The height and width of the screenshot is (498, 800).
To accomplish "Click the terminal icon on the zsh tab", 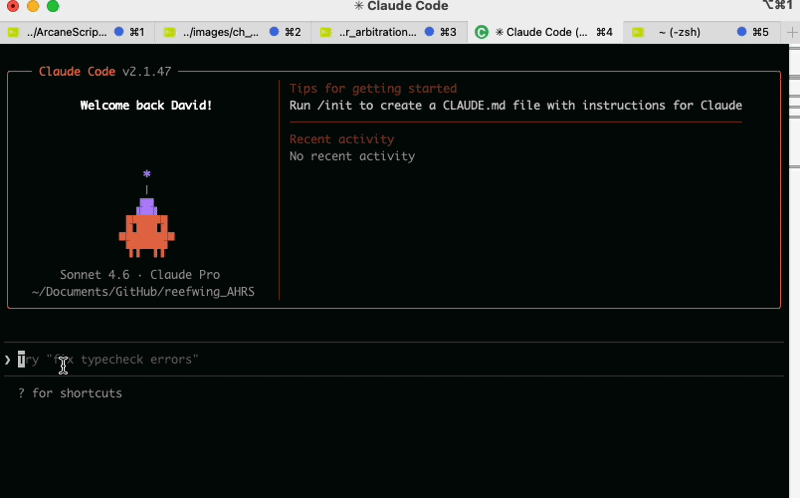I will coord(638,32).
